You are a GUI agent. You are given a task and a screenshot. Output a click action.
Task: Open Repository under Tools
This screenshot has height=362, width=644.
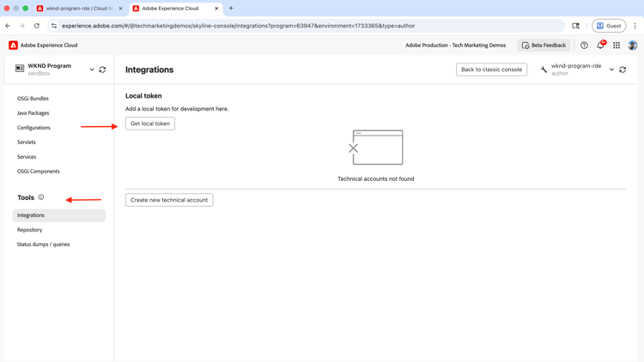coord(29,230)
